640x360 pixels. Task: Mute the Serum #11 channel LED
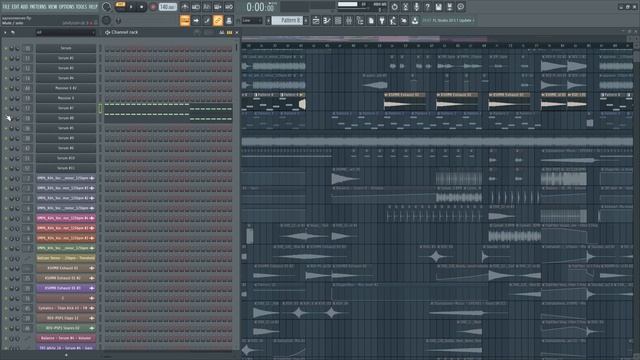(6, 168)
